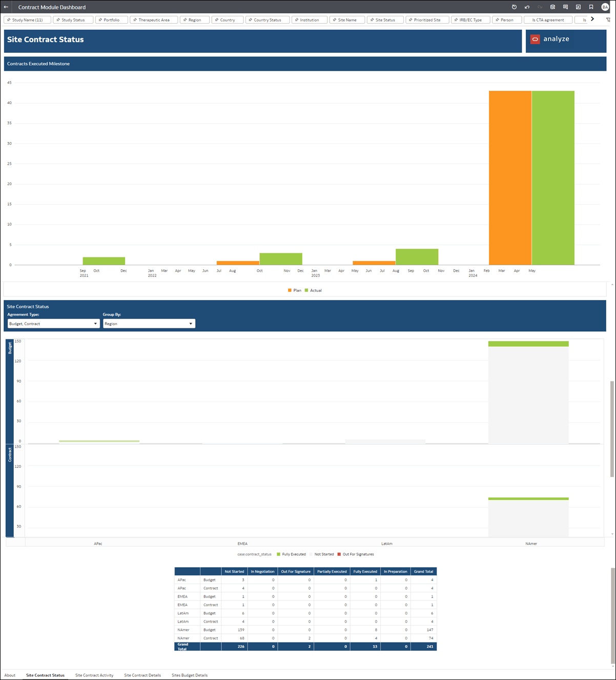Click the back arrow next to Contract Module Dashboard
Image resolution: width=616 pixels, height=680 pixels.
coord(6,7)
